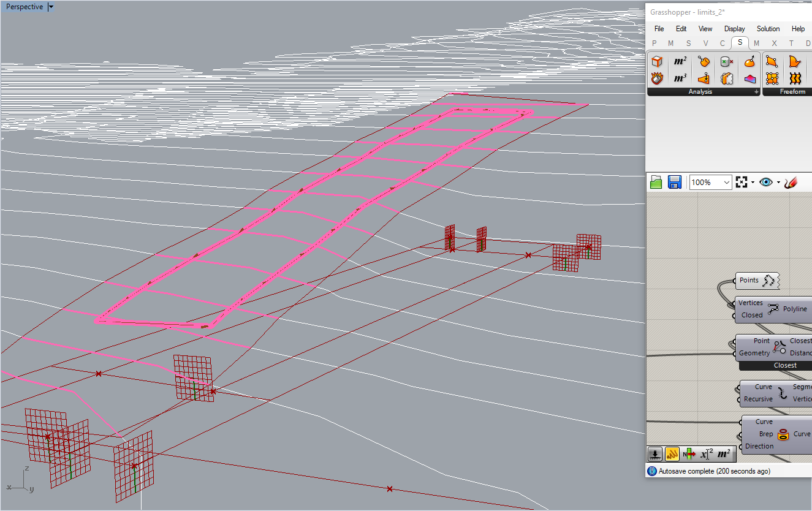Select the orange shape against cloud icon
812x511 pixels.
pos(727,78)
